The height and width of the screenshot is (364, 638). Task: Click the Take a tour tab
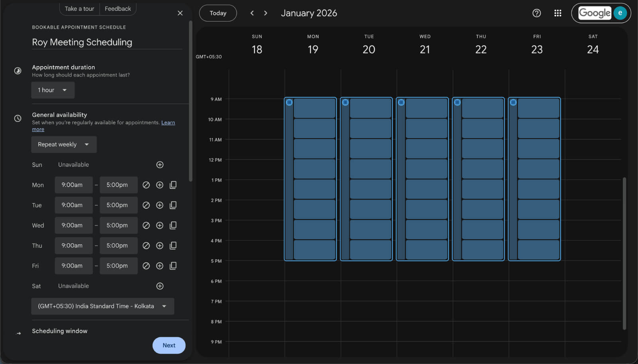[x=79, y=9]
